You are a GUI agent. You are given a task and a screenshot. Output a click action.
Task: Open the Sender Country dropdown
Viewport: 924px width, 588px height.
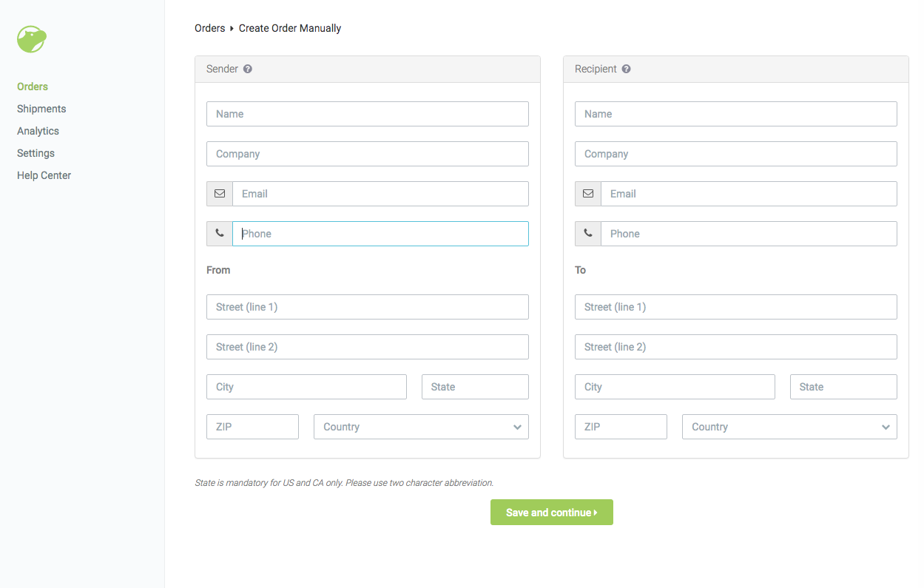pyautogui.click(x=421, y=427)
